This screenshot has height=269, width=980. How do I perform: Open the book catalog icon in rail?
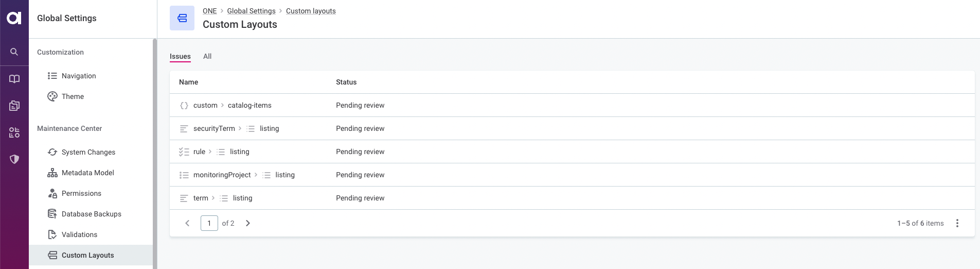tap(14, 79)
